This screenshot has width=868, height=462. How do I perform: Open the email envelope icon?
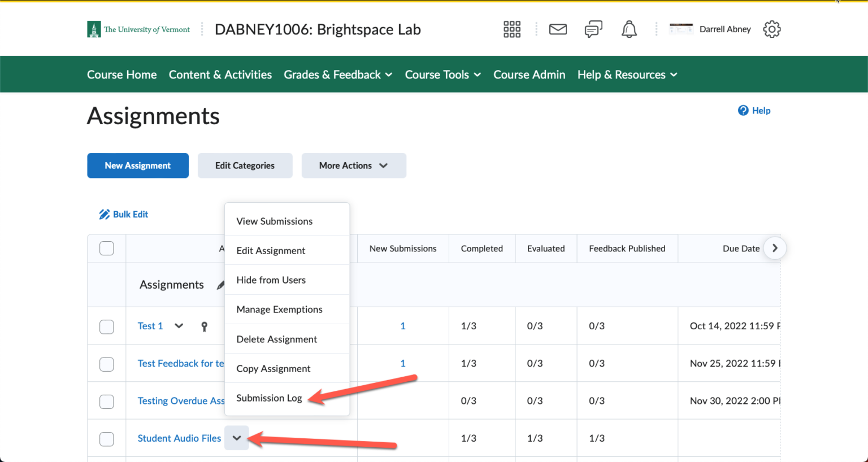click(558, 29)
